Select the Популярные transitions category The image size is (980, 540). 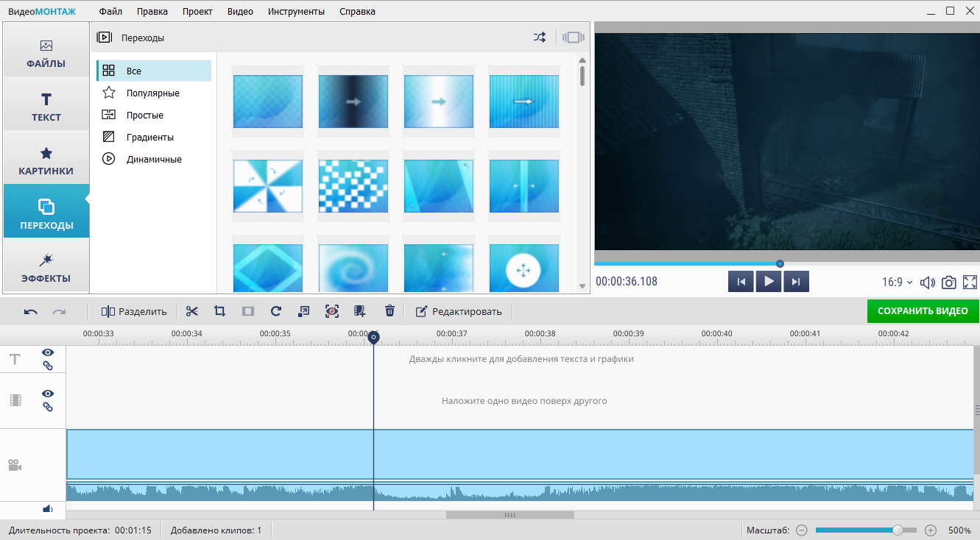[153, 93]
